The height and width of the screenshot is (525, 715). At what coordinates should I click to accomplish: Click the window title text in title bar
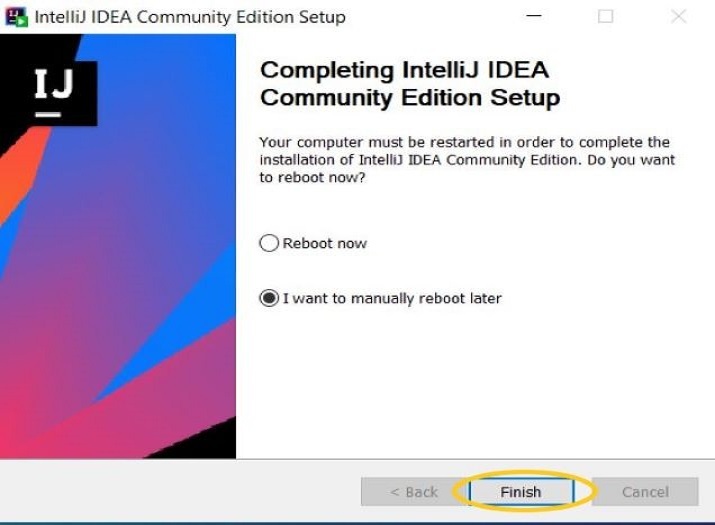(x=190, y=17)
